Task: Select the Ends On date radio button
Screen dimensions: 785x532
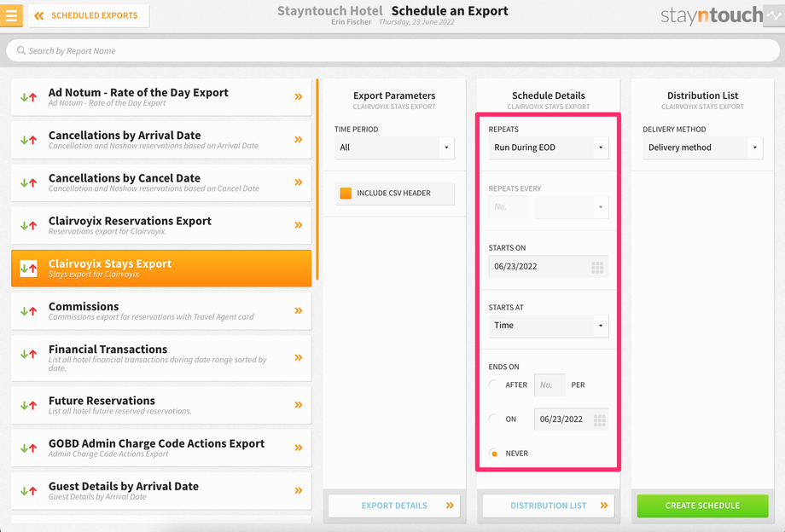Action: (494, 419)
